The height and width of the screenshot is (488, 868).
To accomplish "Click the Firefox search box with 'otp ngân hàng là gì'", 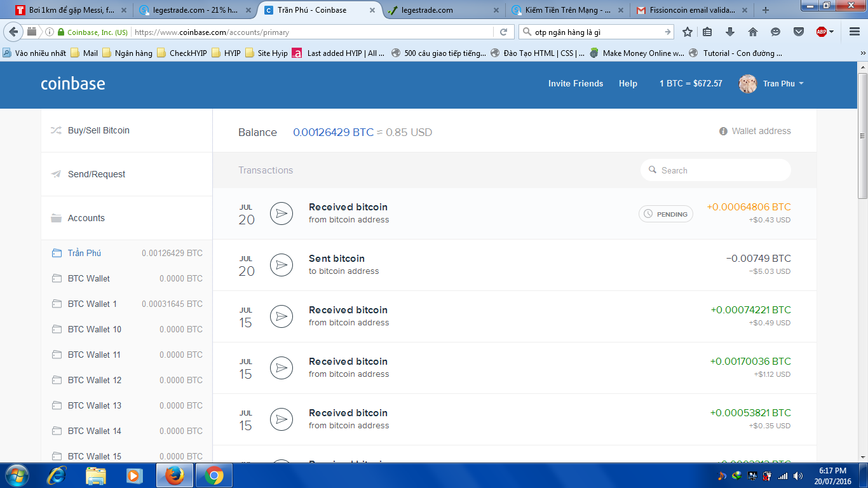I will click(x=597, y=32).
